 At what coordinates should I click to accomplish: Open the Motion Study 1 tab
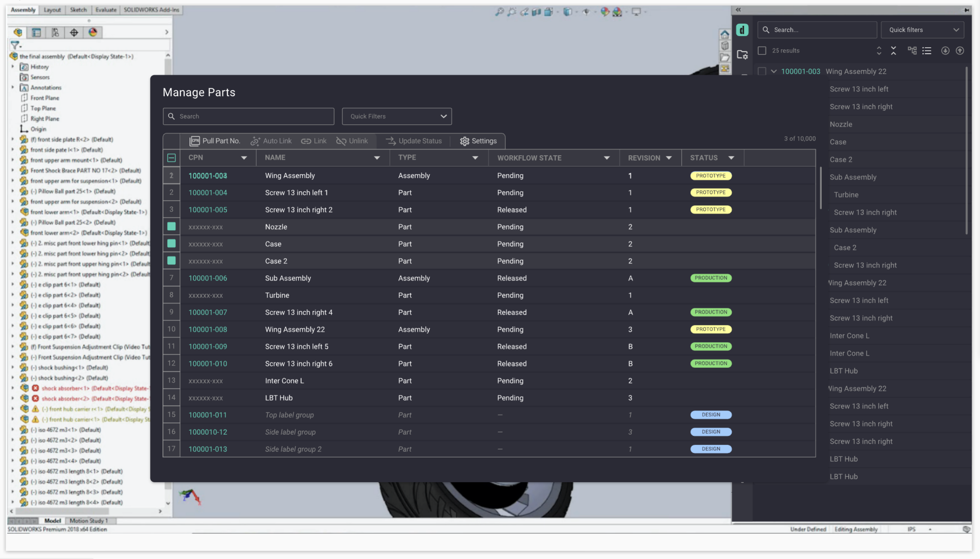[88, 520]
